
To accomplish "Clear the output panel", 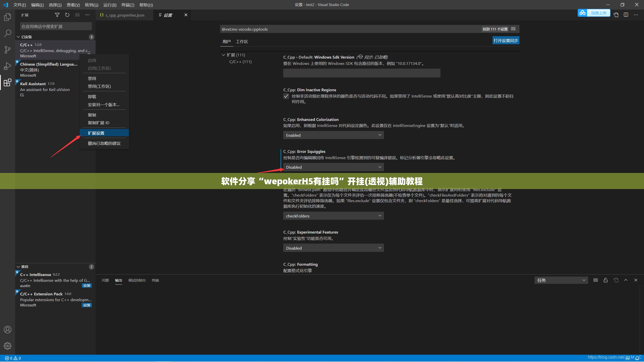I will [595, 280].
